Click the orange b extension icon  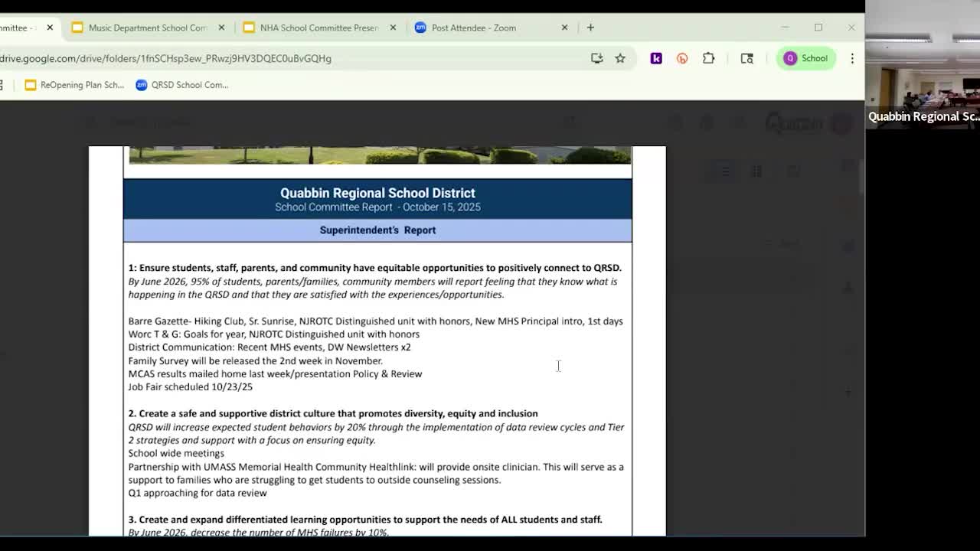click(x=681, y=58)
